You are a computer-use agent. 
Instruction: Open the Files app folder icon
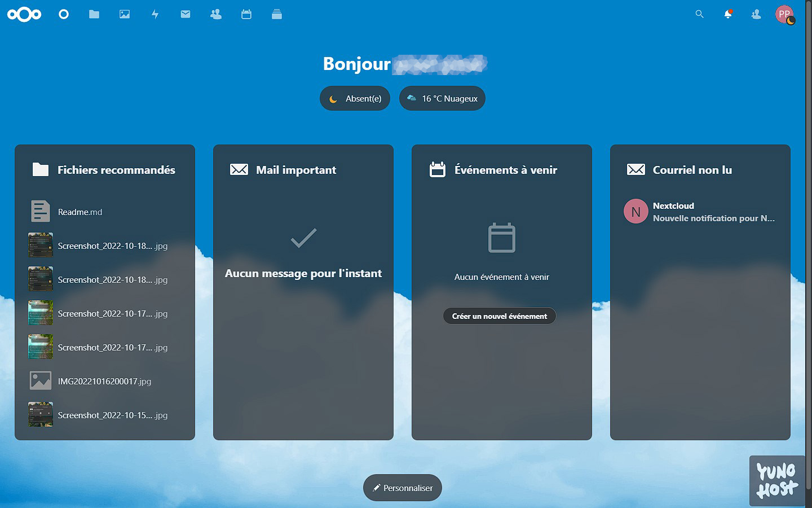(94, 14)
